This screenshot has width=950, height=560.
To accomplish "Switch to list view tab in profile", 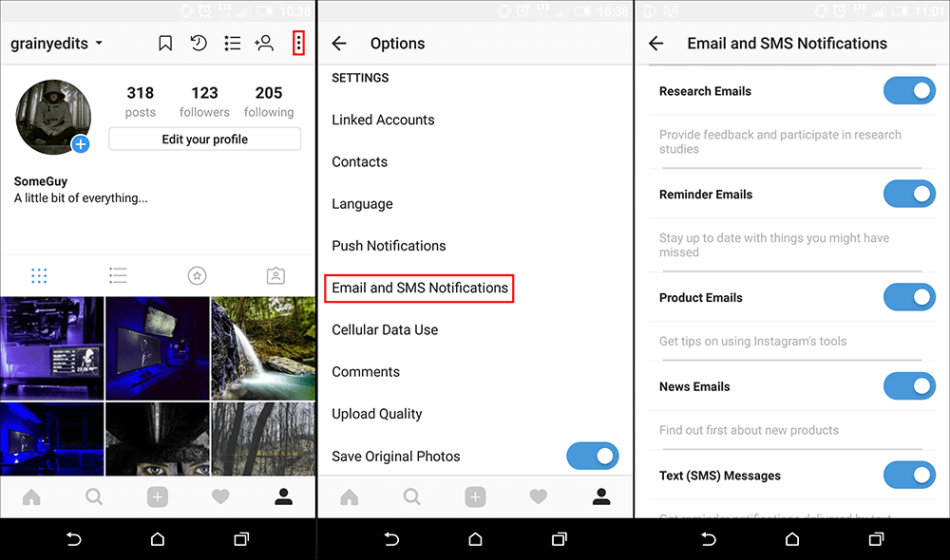I will [x=118, y=276].
